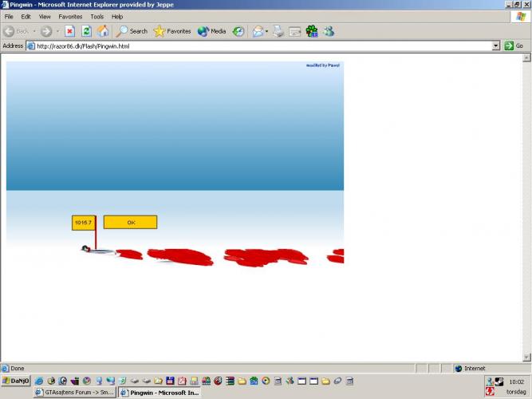This screenshot has height=399, width=532.
Task: Click the yellow OK button in game
Action: (130, 222)
